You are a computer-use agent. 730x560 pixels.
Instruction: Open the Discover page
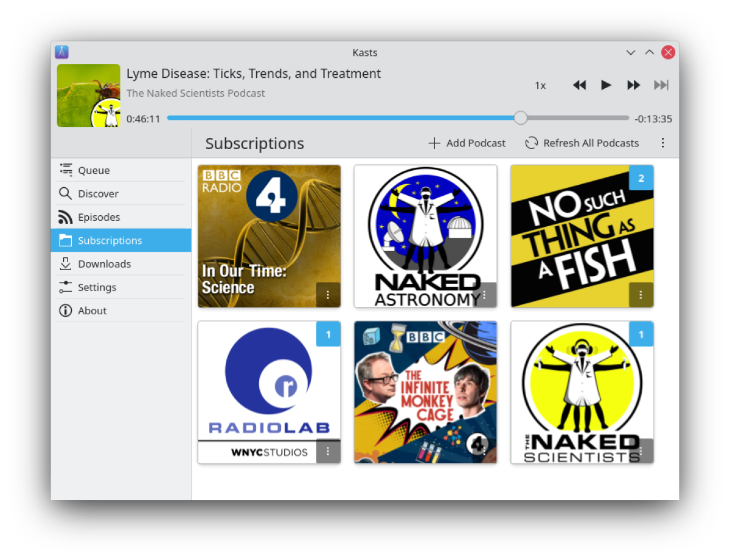[121, 193]
